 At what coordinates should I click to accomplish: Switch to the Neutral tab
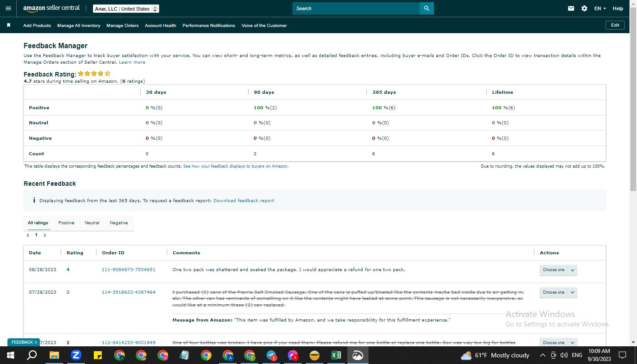[92, 223]
